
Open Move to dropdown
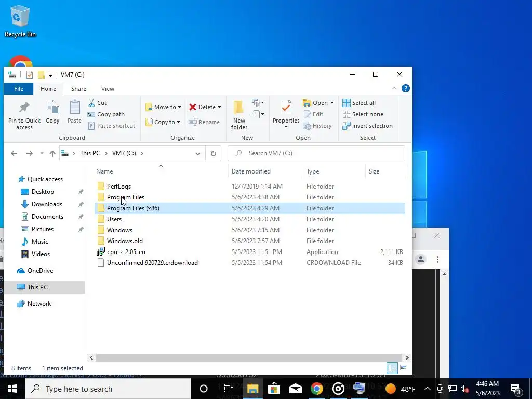(163, 107)
